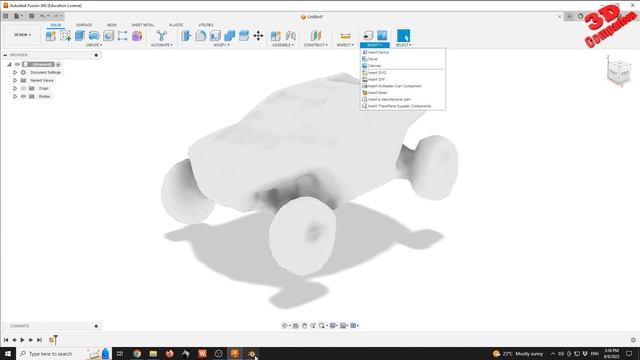640x360 pixels.
Task: Click Create Sketch icon
Action: pos(65,36)
